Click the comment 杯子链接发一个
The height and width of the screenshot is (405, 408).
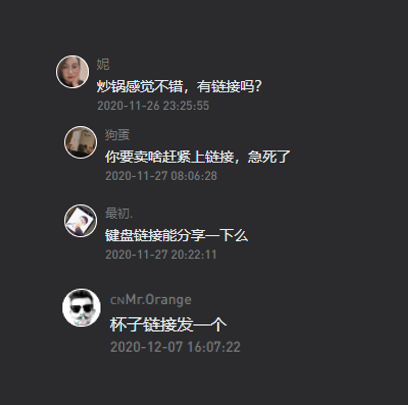pos(168,324)
